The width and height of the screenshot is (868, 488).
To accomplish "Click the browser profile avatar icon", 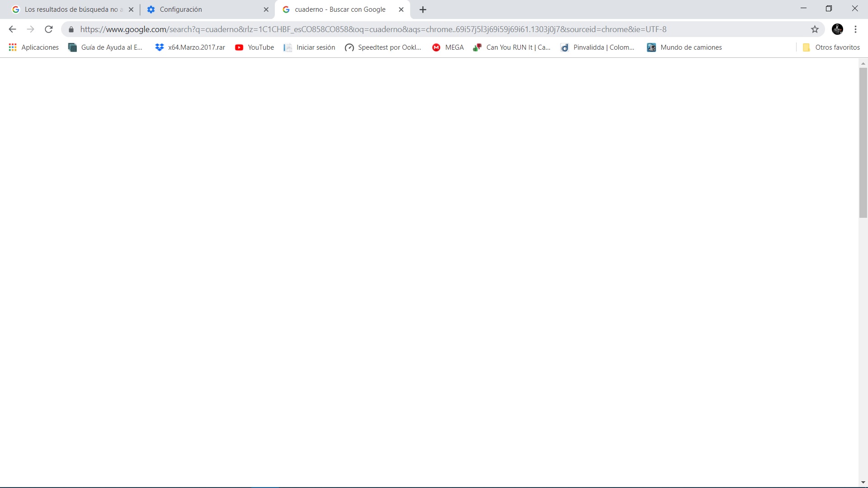I will click(x=838, y=29).
